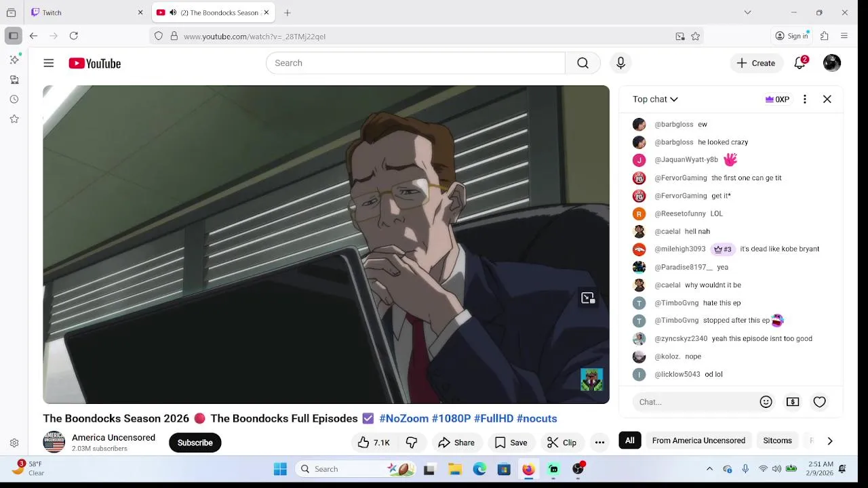868x488 pixels.
Task: Open Firefox history sidebar icon
Action: (x=14, y=100)
